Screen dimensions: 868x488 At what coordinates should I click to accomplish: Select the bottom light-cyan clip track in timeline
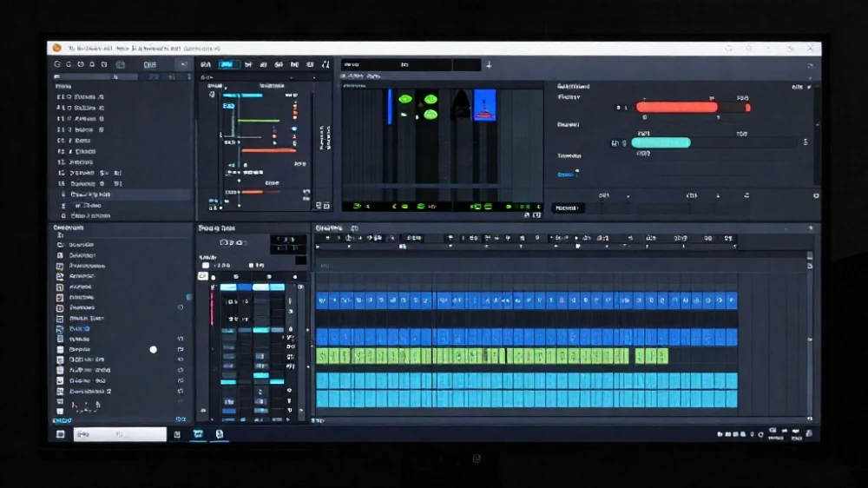527,399
